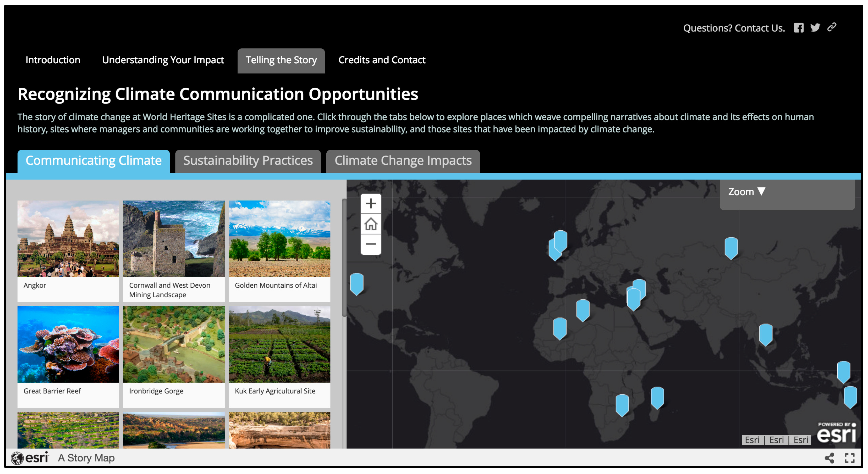
Task: Click the map zoom out minus button
Action: [x=371, y=244]
